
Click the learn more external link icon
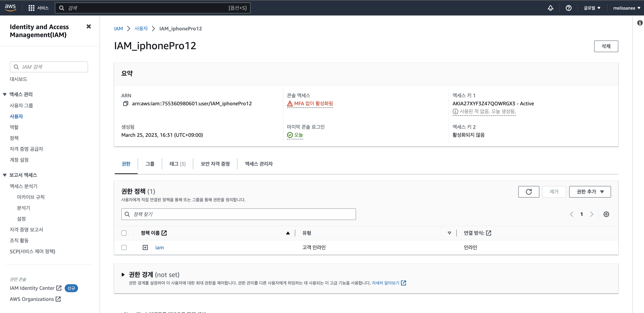coord(403,283)
